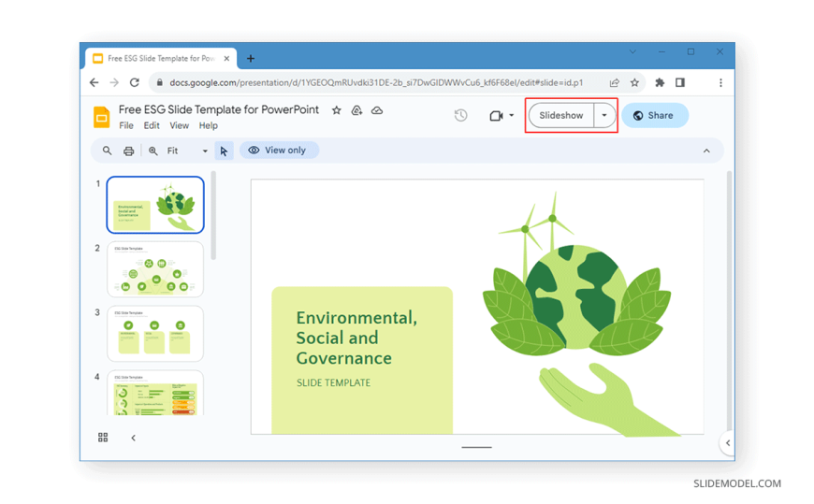Select the cursor pointer tool
The width and height of the screenshot is (814, 504).
pyautogui.click(x=224, y=151)
